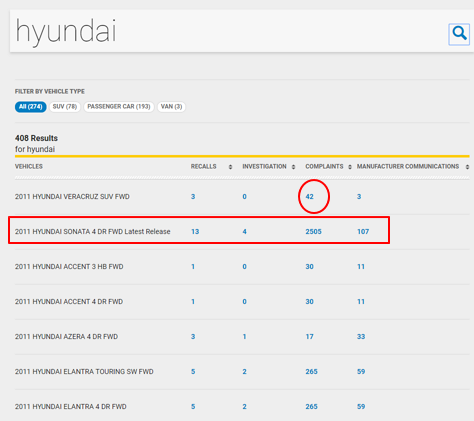Open Accent 4 DR communications count 11
Screen dimensions: 474x421
[361, 302]
